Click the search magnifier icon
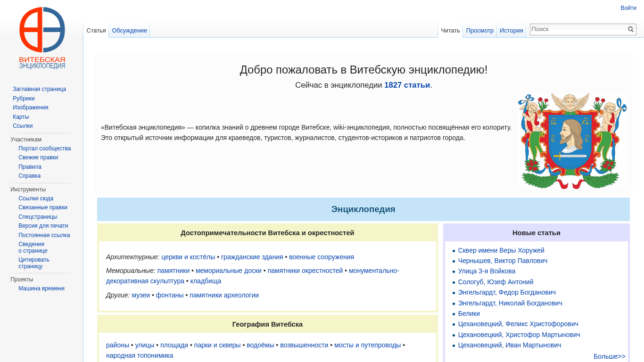This screenshot has height=362, width=644. coord(630,29)
